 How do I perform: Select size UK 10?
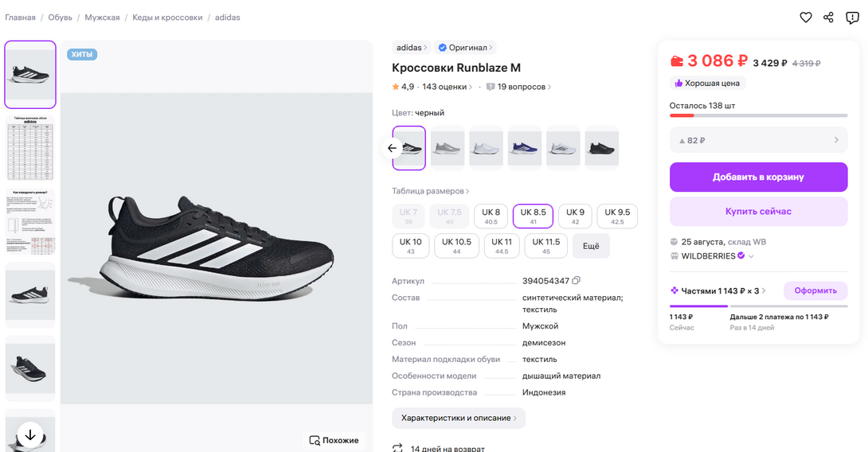[x=411, y=246]
